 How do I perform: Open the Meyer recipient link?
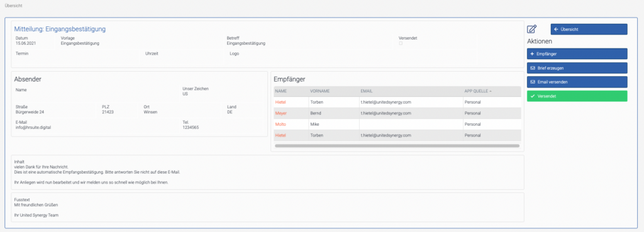[281, 113]
